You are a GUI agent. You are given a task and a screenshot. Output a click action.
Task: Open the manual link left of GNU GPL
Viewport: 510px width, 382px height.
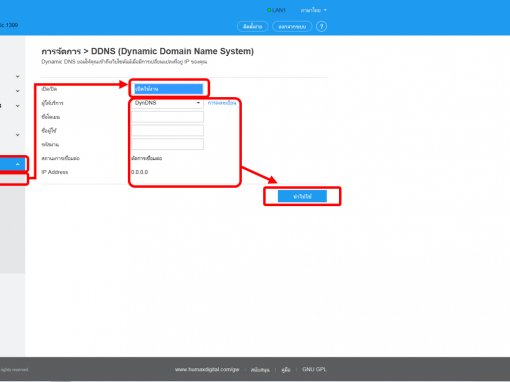click(x=286, y=370)
